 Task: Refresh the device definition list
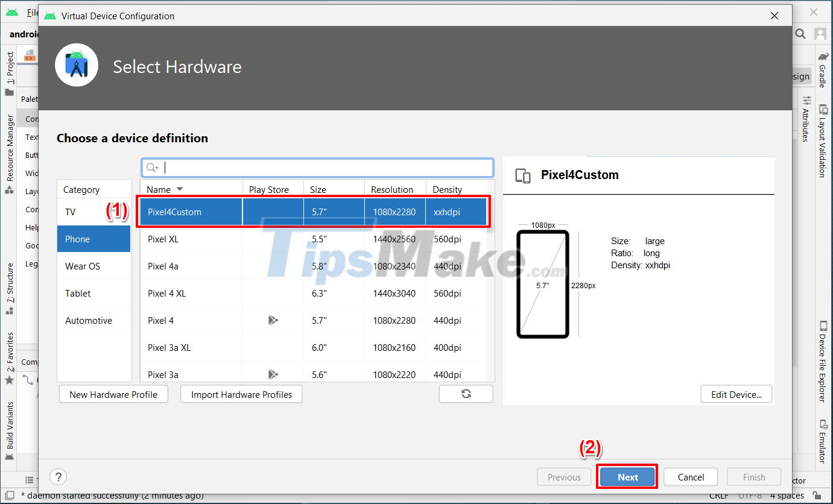pyautogui.click(x=466, y=394)
